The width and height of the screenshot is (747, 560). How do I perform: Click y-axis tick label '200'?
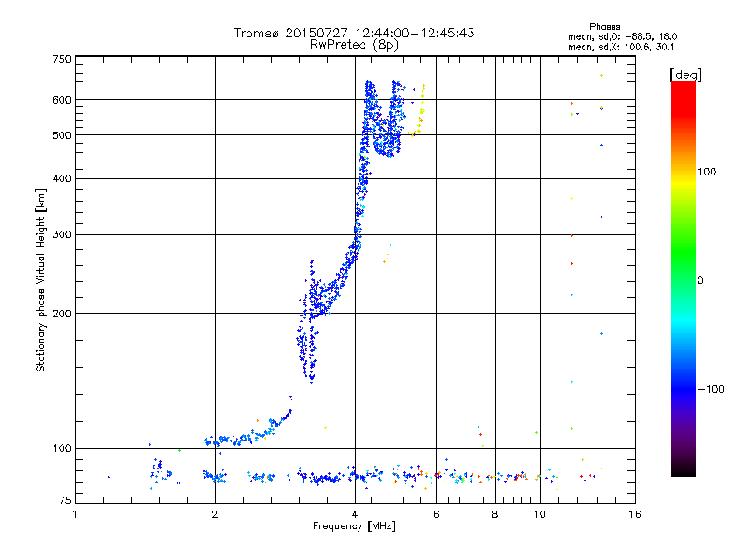point(63,314)
